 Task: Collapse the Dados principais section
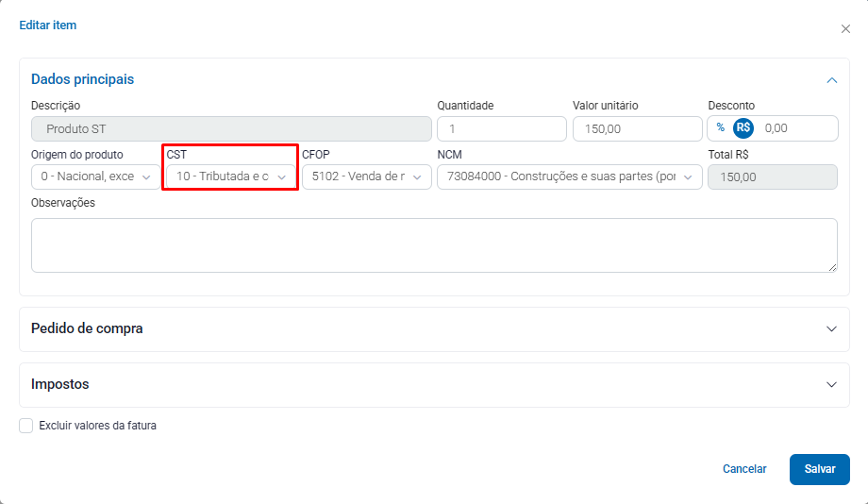(831, 80)
